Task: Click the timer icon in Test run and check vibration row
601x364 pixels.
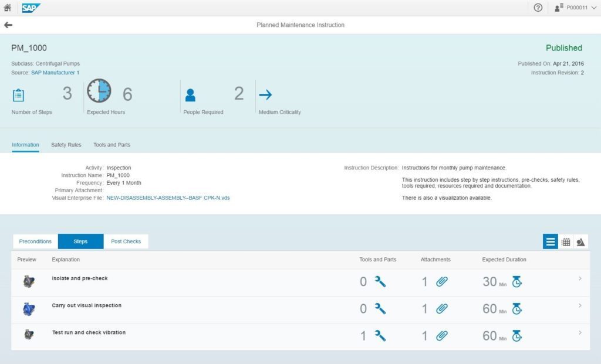Action: point(516,336)
